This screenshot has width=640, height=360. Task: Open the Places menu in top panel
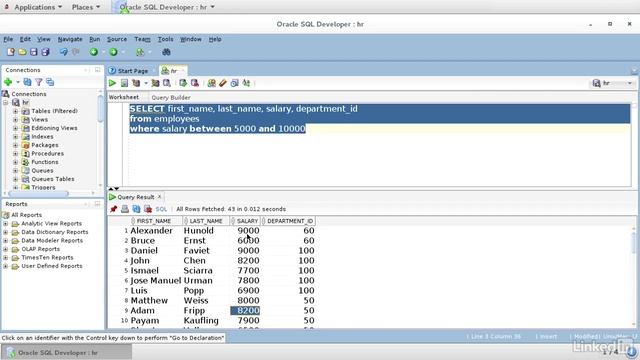pos(86,7)
